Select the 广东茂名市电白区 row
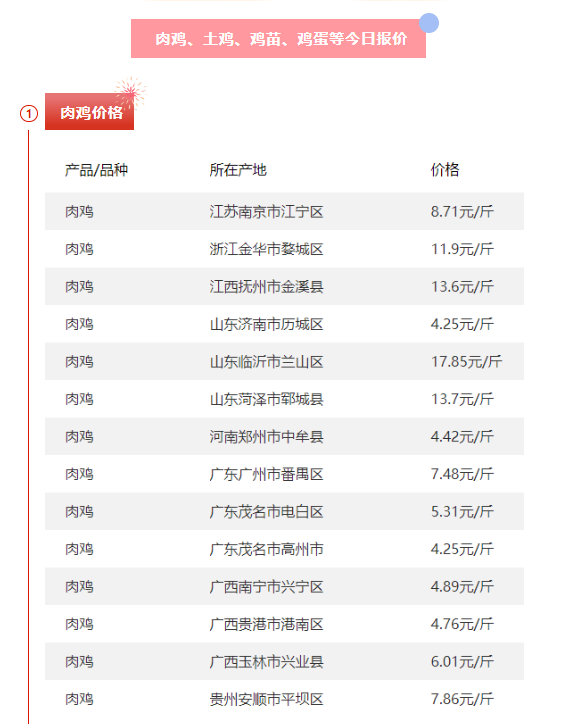Screen dimensions: 562x724 click(284, 512)
